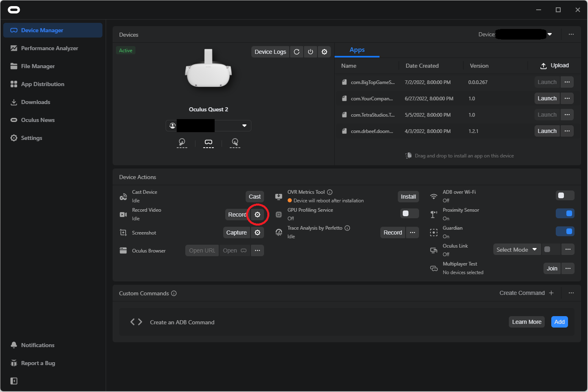Viewport: 588px width, 392px height.
Task: Click Trace Analysis by Perfetto info icon
Action: [347, 228]
